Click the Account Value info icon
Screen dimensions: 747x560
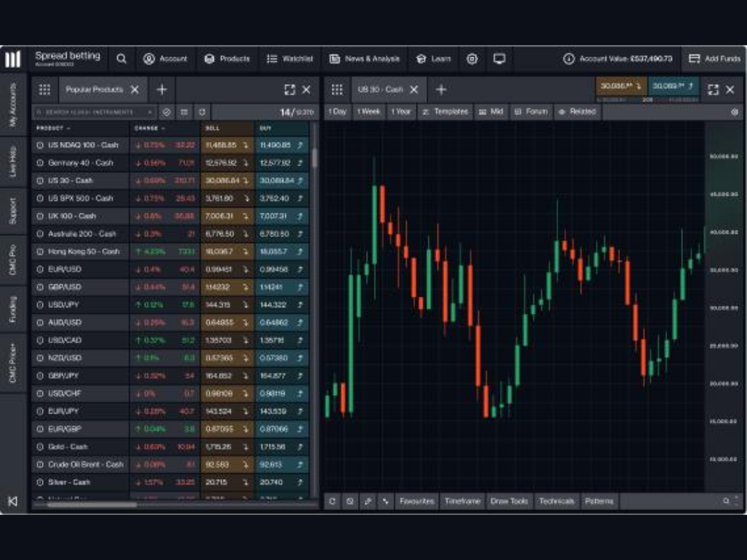(568, 59)
